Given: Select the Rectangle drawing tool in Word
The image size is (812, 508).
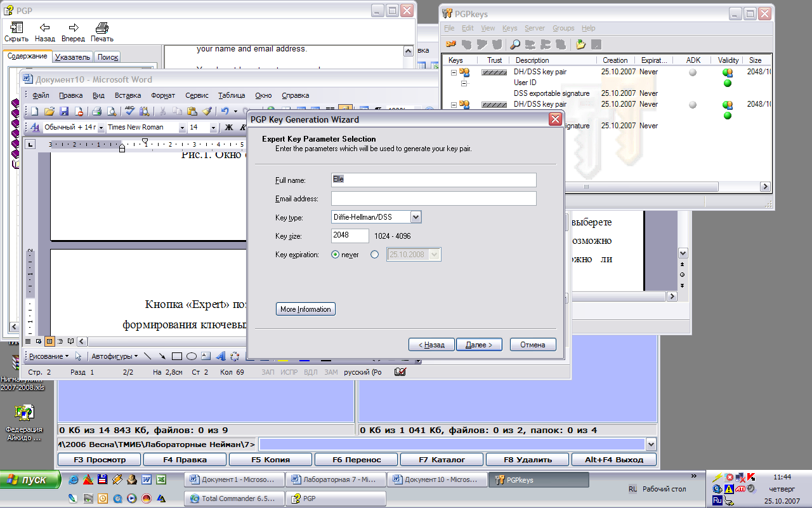Looking at the screenshot, I should 177,356.
